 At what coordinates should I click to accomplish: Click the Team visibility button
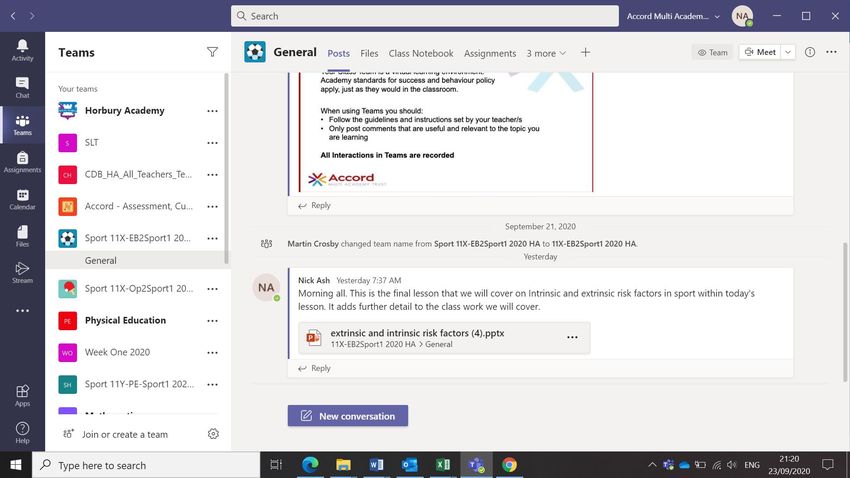712,52
